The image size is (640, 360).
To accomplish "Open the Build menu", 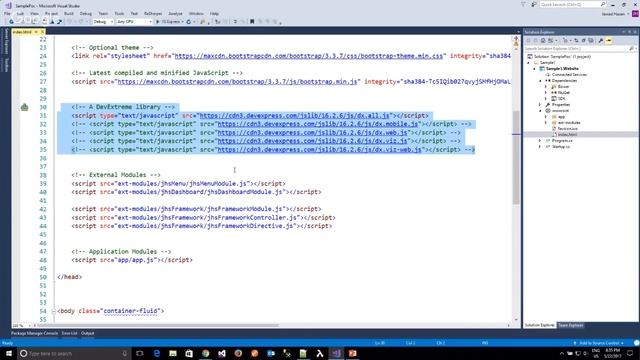I will (x=69, y=13).
